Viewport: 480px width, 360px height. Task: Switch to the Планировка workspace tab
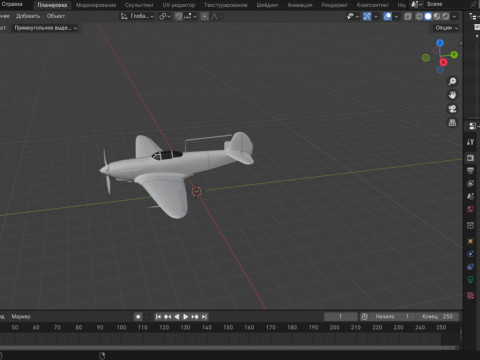coord(52,5)
